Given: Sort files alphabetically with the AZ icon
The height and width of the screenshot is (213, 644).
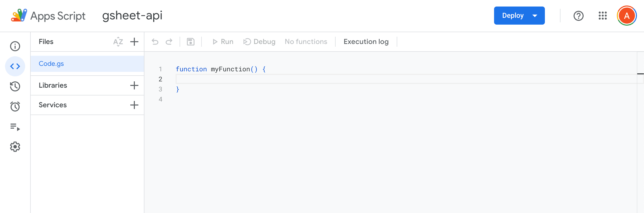Looking at the screenshot, I should pos(118,42).
